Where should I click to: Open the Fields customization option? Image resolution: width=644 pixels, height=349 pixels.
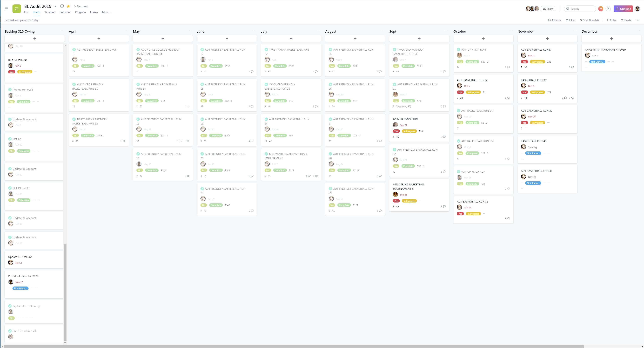tap(626, 20)
